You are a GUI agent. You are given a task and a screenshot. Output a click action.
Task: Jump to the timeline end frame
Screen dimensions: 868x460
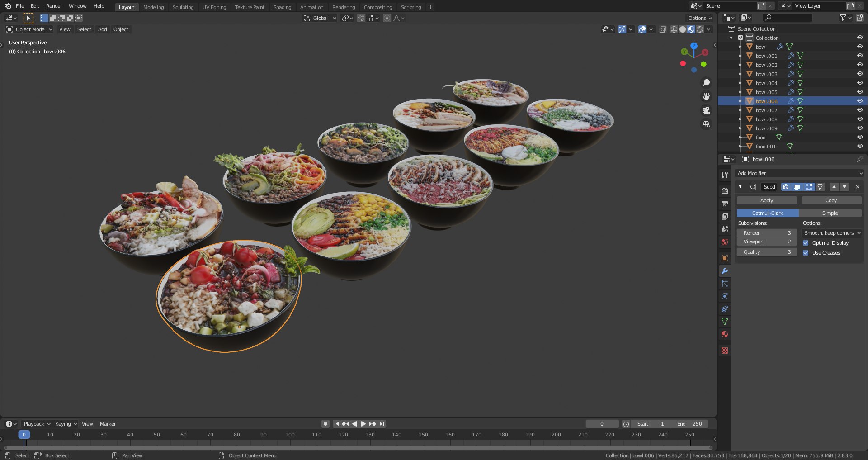click(382, 424)
